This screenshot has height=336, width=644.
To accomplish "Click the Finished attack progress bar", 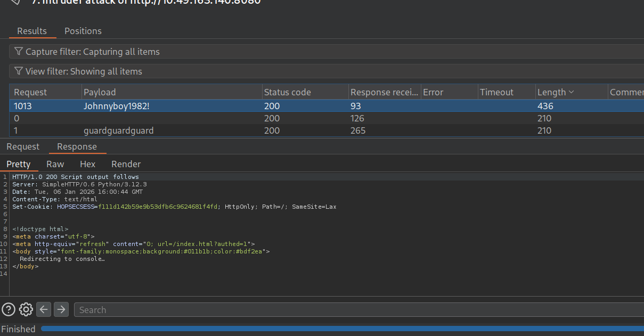I will pos(341,329).
